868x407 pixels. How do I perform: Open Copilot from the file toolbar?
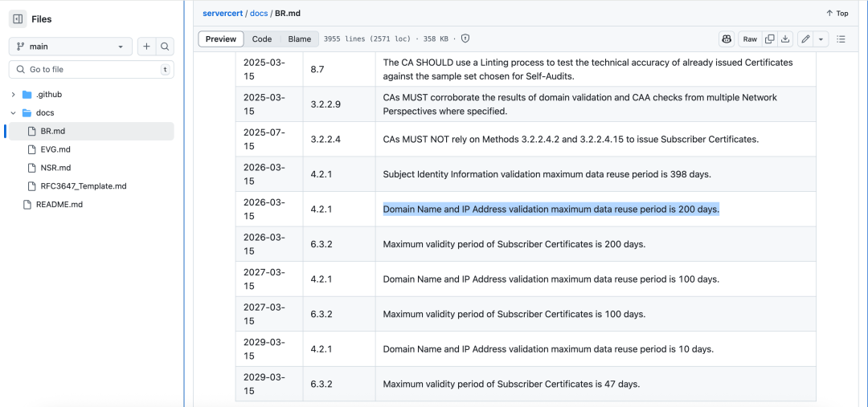(x=727, y=39)
